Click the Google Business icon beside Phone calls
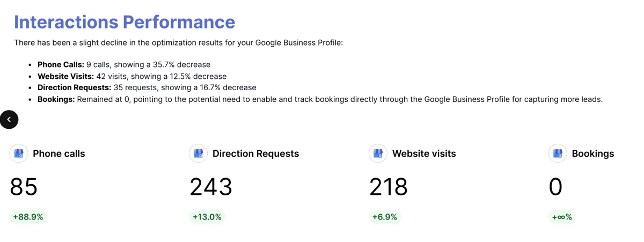The image size is (644, 242). 19,153
